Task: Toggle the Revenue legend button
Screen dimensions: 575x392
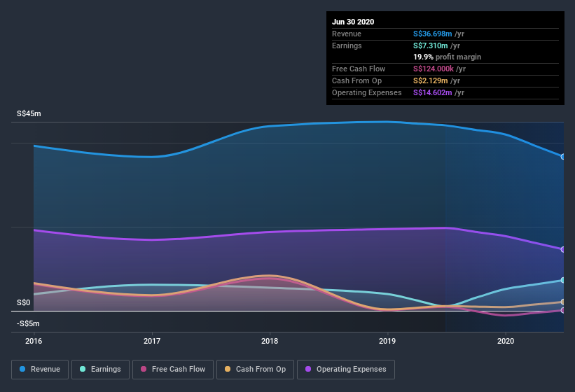Action: tap(40, 370)
